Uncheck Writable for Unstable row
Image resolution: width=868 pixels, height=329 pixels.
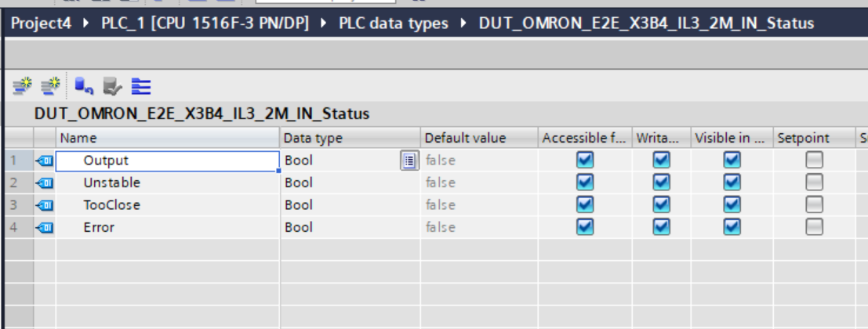[x=661, y=183]
